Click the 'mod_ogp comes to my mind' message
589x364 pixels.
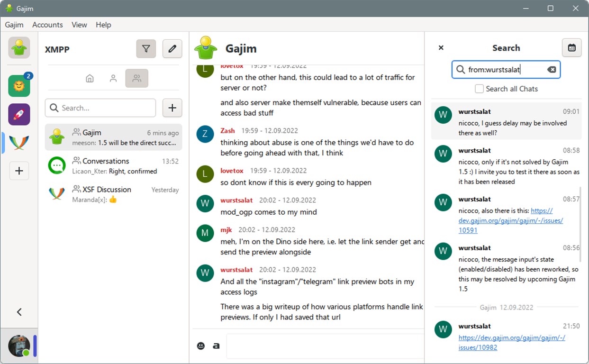tap(269, 212)
